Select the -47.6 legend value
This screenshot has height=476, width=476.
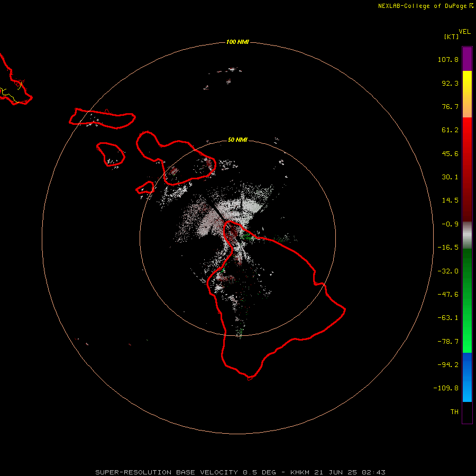(448, 295)
